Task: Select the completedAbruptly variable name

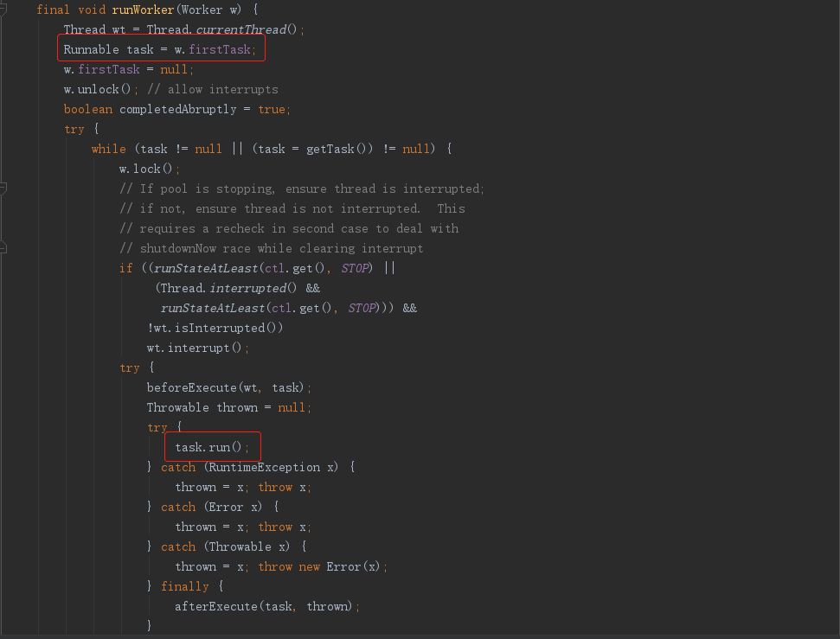Action: pos(178,109)
